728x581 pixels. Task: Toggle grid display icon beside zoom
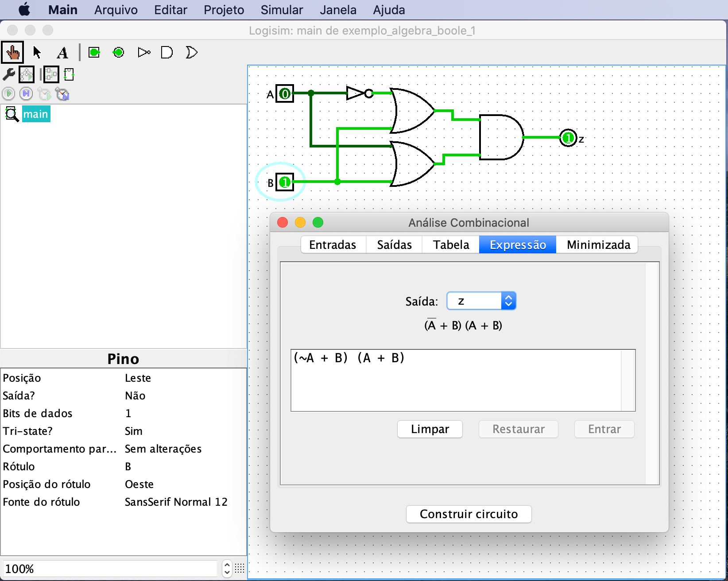pyautogui.click(x=240, y=569)
